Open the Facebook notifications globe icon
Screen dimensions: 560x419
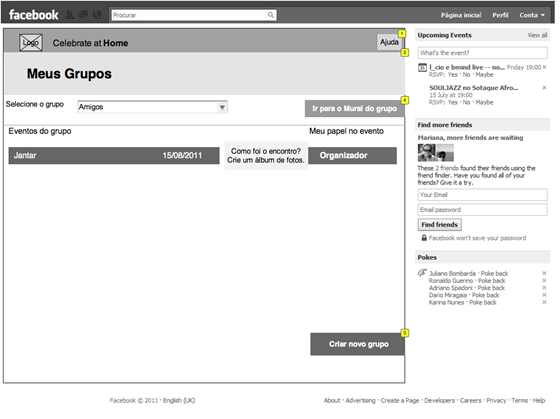[x=97, y=15]
